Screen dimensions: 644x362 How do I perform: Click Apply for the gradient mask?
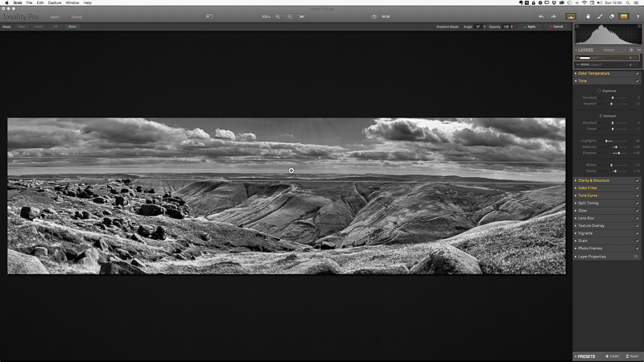point(530,27)
